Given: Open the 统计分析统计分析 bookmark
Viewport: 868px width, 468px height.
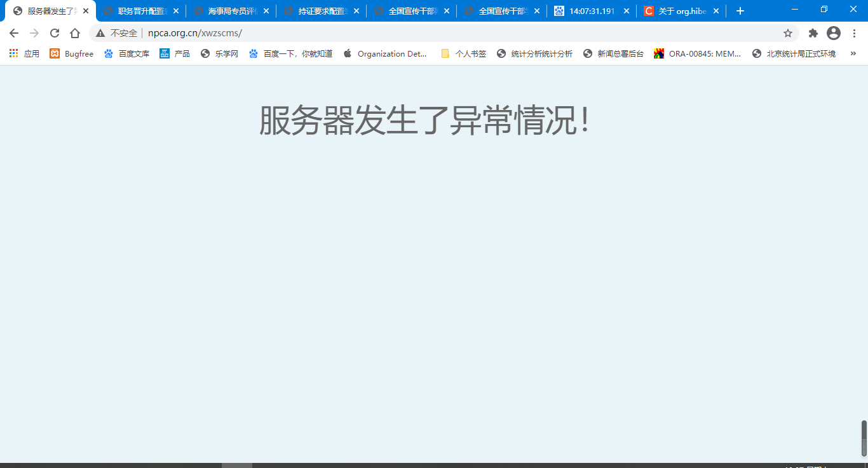Looking at the screenshot, I should click(535, 54).
